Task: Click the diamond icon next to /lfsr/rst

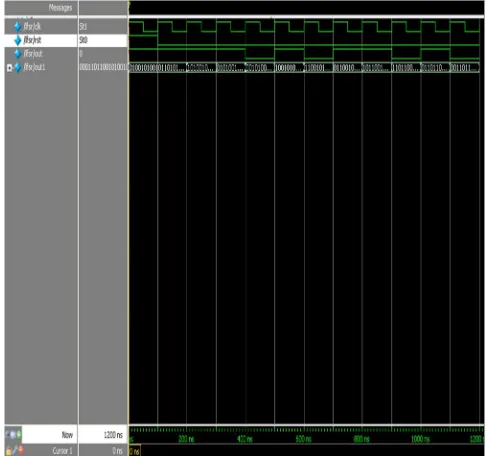Action: [17, 40]
